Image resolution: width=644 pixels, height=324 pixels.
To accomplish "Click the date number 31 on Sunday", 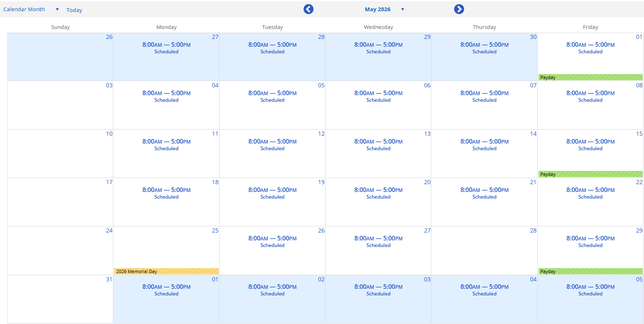I will (109, 279).
